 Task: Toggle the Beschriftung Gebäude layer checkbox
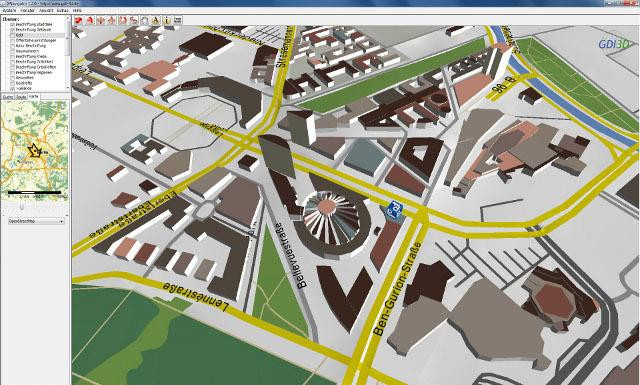coord(12,30)
